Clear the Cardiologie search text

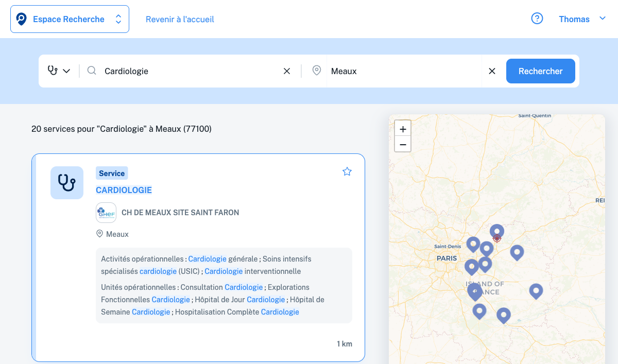[287, 71]
